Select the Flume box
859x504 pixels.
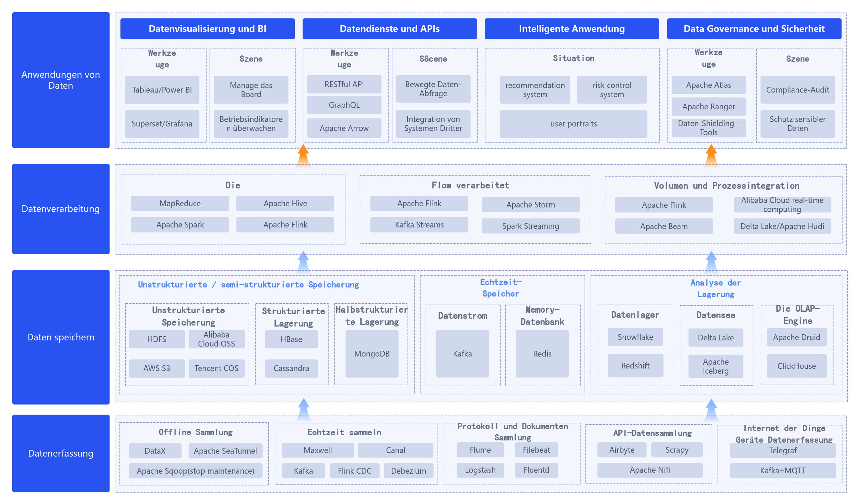(480, 450)
